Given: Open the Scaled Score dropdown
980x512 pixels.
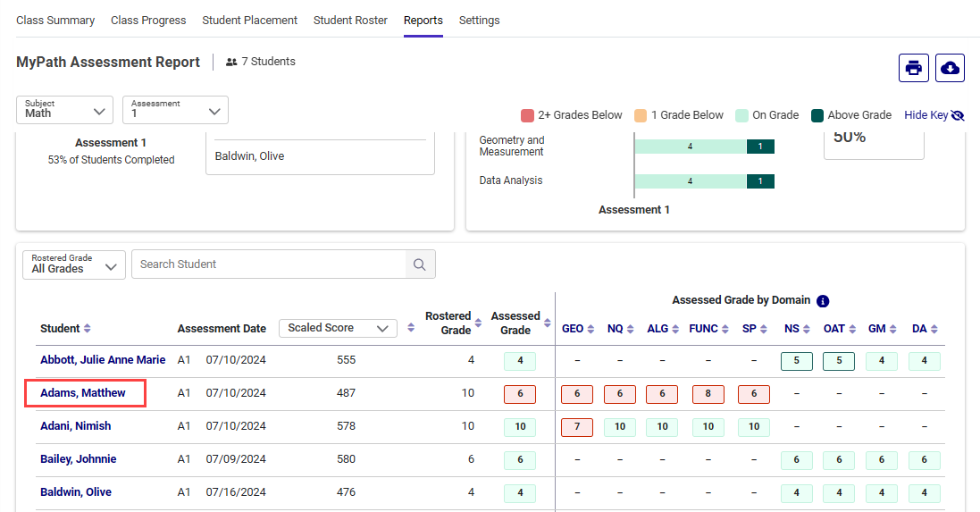Looking at the screenshot, I should tap(338, 328).
